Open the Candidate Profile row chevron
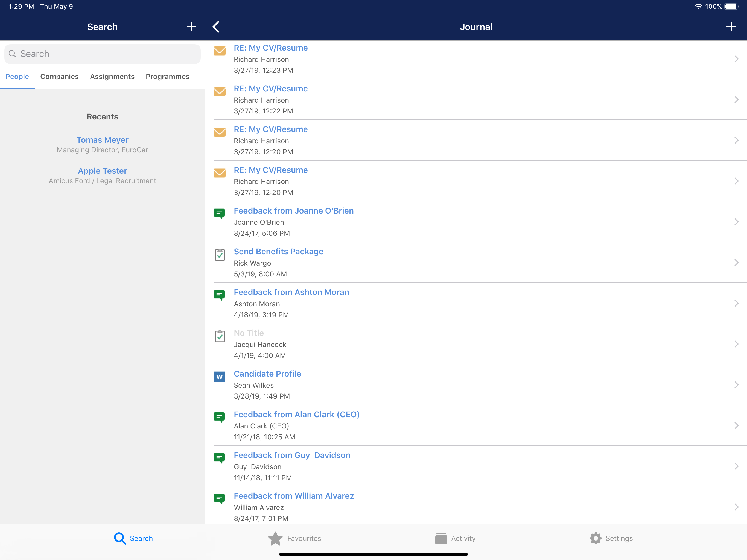The image size is (747, 560). (x=736, y=385)
